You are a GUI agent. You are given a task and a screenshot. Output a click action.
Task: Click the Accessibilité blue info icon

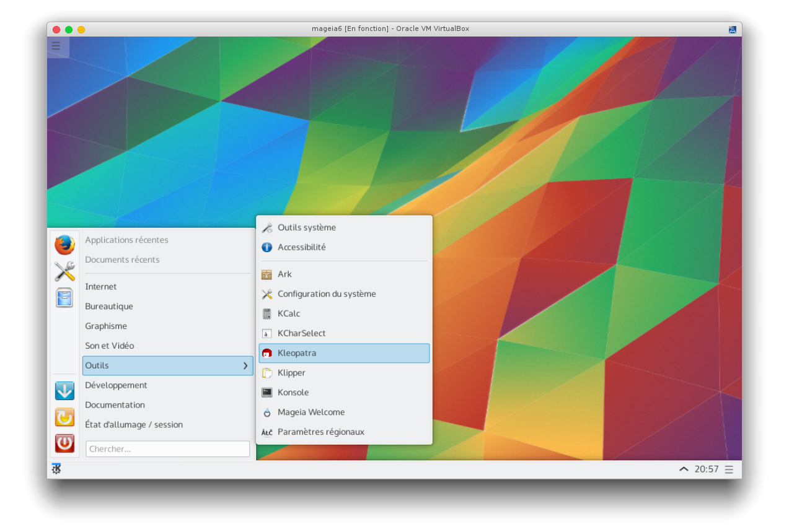[267, 247]
